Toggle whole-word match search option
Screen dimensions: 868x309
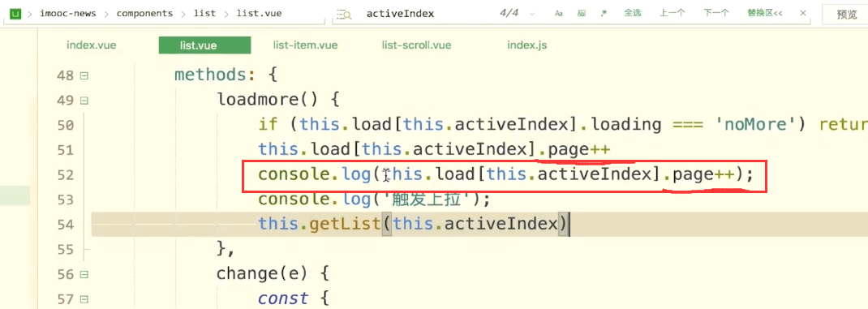coord(582,13)
